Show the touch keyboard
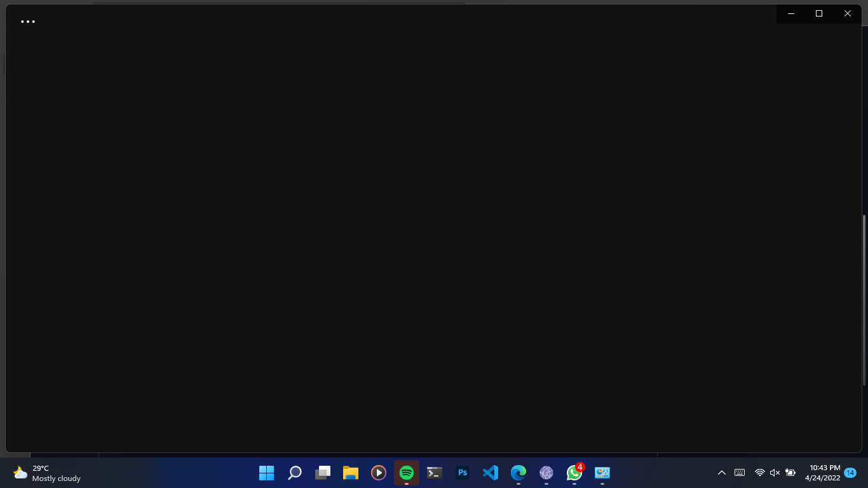Viewport: 868px width, 488px height. point(740,473)
